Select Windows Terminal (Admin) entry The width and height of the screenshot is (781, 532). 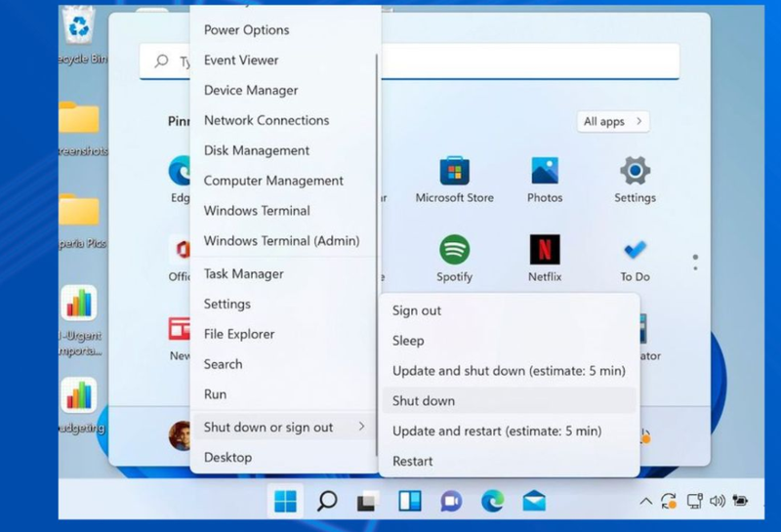[281, 240]
